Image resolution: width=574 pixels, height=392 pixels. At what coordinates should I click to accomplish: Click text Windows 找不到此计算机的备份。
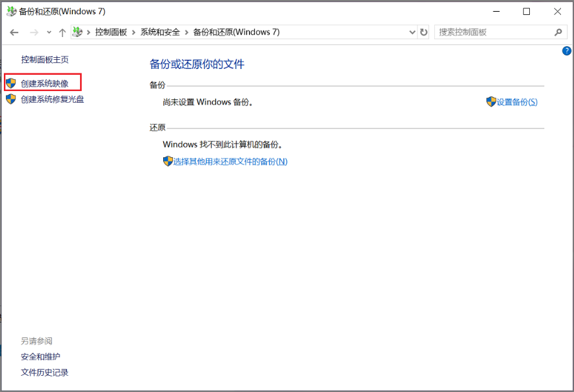click(223, 144)
